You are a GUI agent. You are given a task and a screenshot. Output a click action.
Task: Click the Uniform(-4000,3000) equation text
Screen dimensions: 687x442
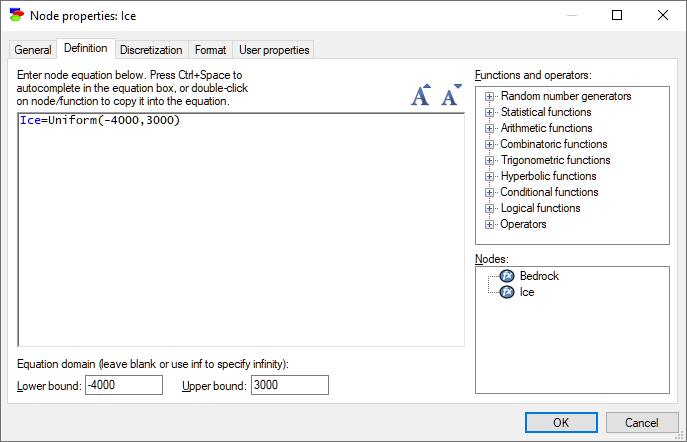[x=114, y=120]
